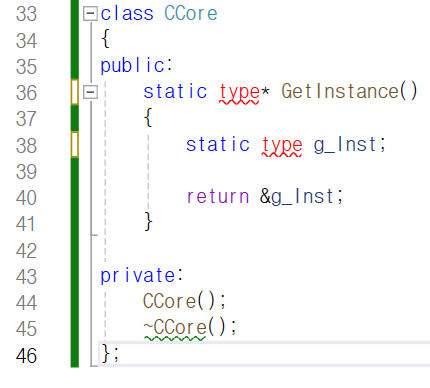Click the yellow change marker on line 38
Image resolution: width=430 pixels, height=388 pixels.
(x=75, y=144)
